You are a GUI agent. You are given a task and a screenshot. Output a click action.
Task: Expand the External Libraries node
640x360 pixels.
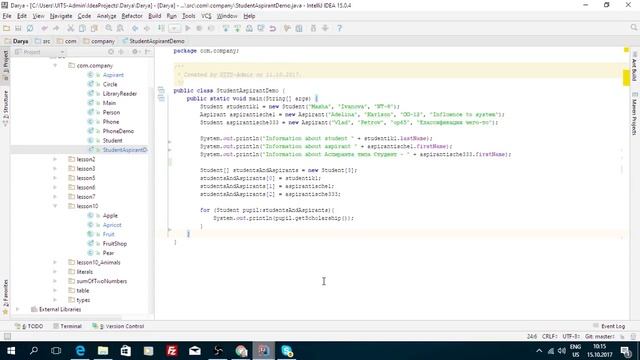(18, 309)
